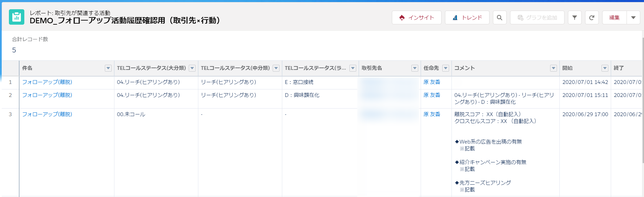Open the TELコールステータス(大分類) column menu
The image size is (644, 197).
192,68
